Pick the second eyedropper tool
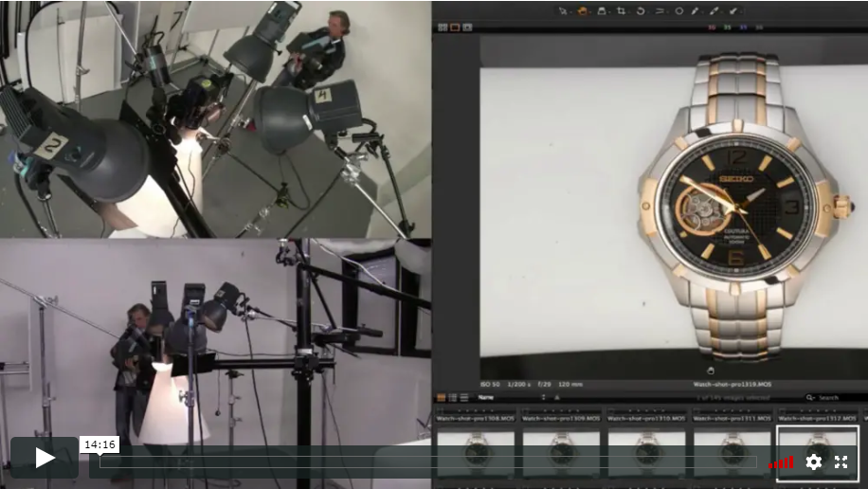Viewport: 868px width, 489px height. tap(714, 11)
